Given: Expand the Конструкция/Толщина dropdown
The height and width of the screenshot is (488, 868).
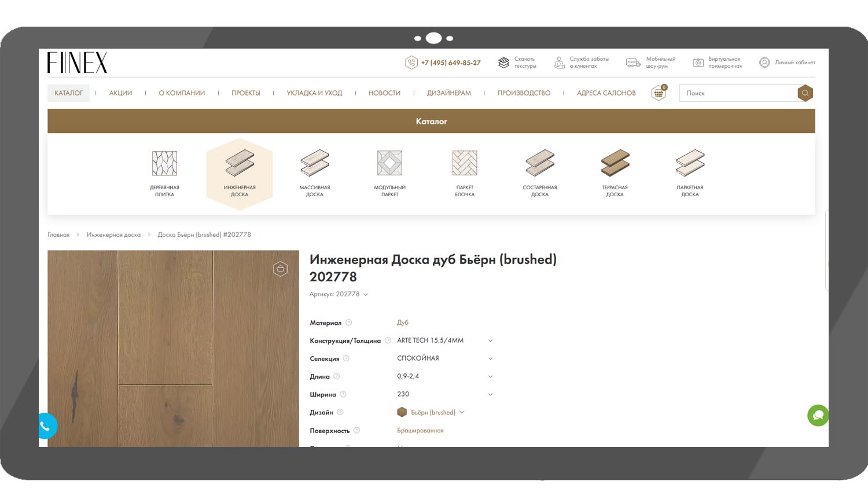Looking at the screenshot, I should [490, 341].
